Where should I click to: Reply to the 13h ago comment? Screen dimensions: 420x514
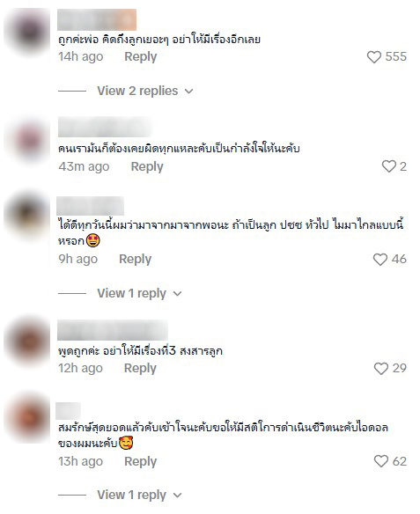[x=141, y=461]
